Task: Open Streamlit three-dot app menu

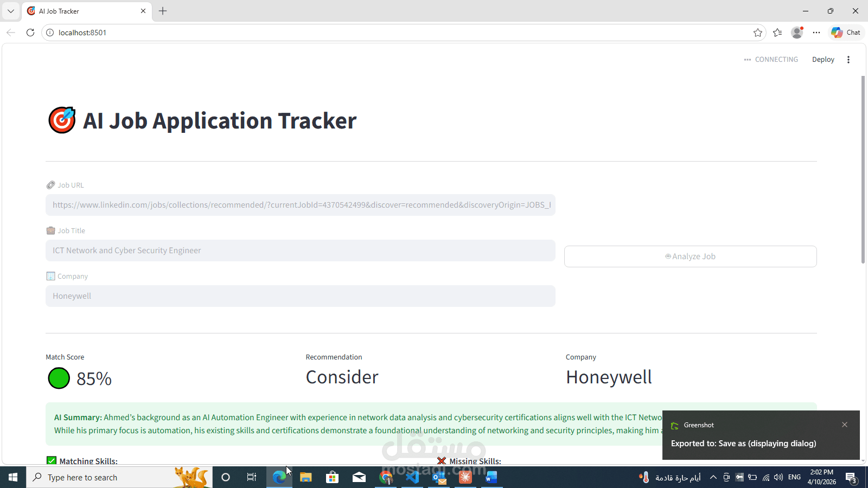Action: tap(848, 60)
